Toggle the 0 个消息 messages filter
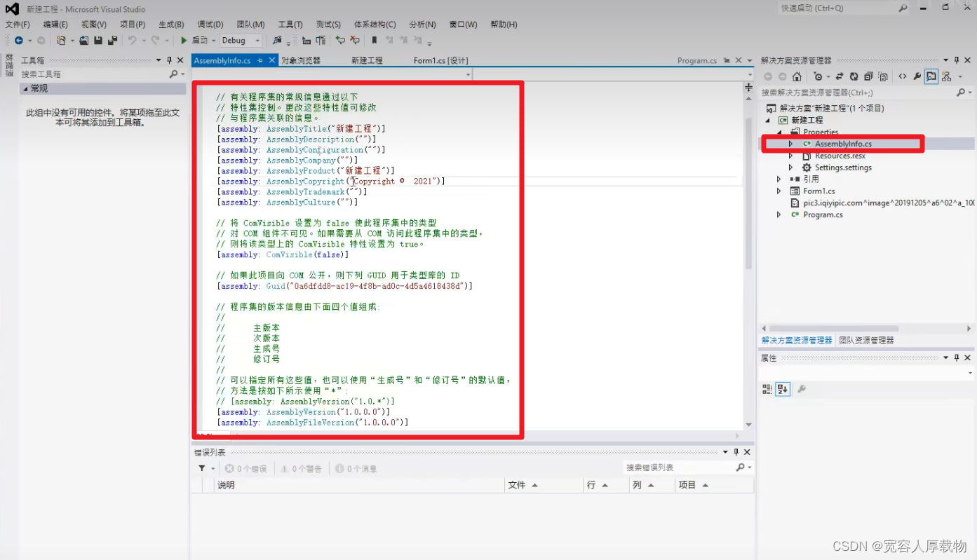Viewport: 977px width, 560px height. (356, 468)
